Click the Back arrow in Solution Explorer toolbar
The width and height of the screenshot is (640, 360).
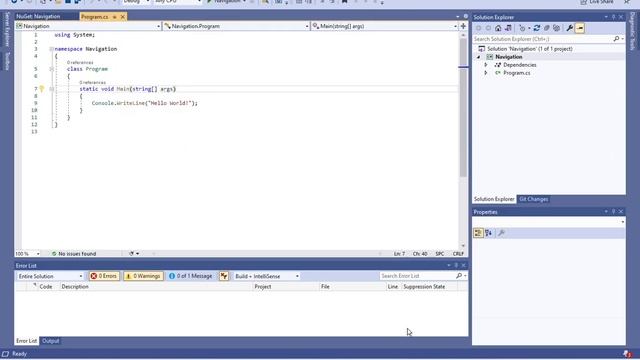[x=478, y=28]
